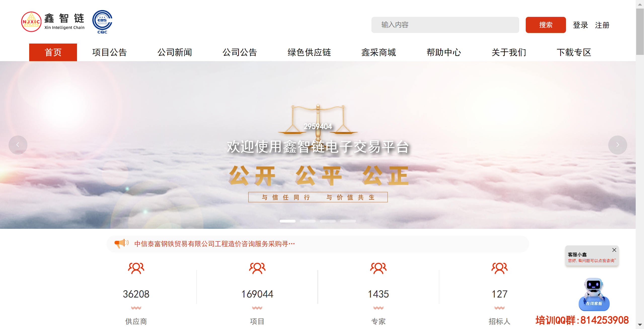The height and width of the screenshot is (329, 644).
Task: Open the 登录 login link
Action: (x=580, y=25)
